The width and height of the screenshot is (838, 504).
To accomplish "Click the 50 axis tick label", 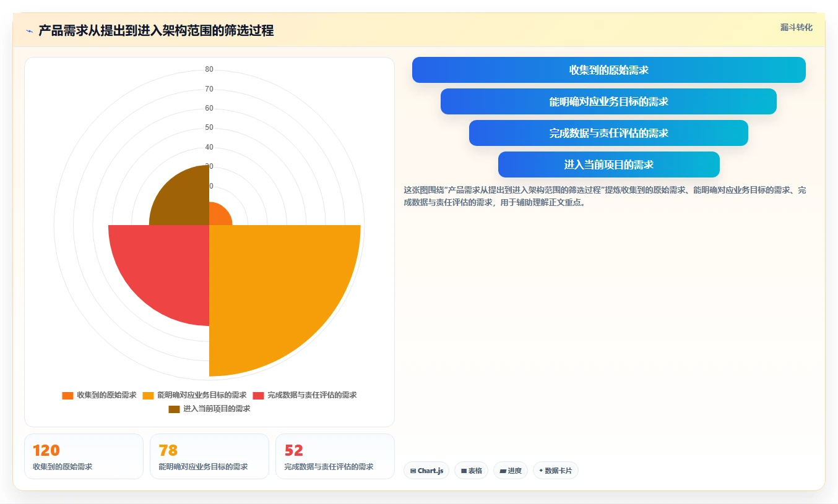I will [x=209, y=127].
